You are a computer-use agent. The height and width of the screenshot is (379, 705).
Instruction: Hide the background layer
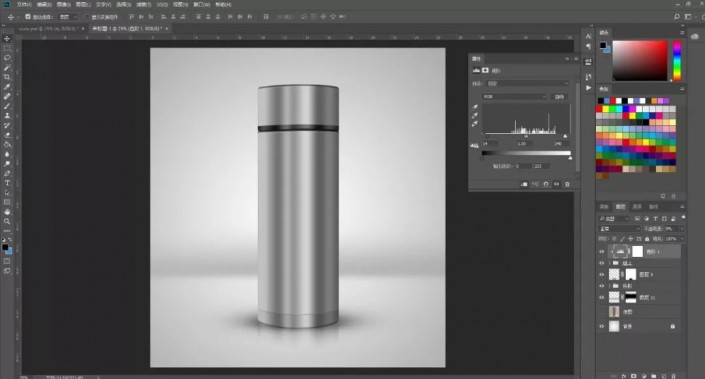tap(602, 326)
